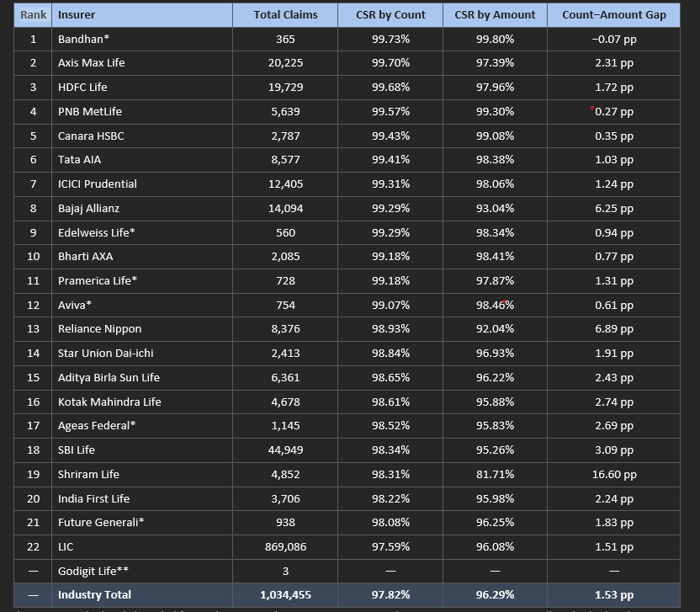Select the Bajaj Allianz cell
The height and width of the screenshot is (612, 700).
[x=142, y=209]
